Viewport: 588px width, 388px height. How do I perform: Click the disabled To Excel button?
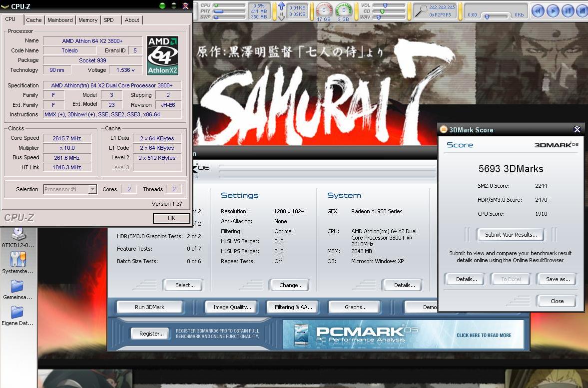(x=511, y=279)
